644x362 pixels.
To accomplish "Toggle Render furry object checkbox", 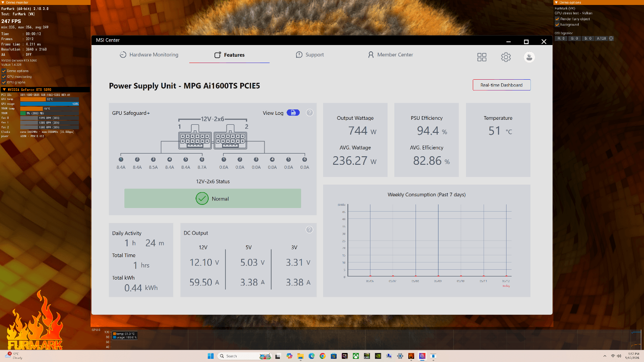I will (557, 19).
